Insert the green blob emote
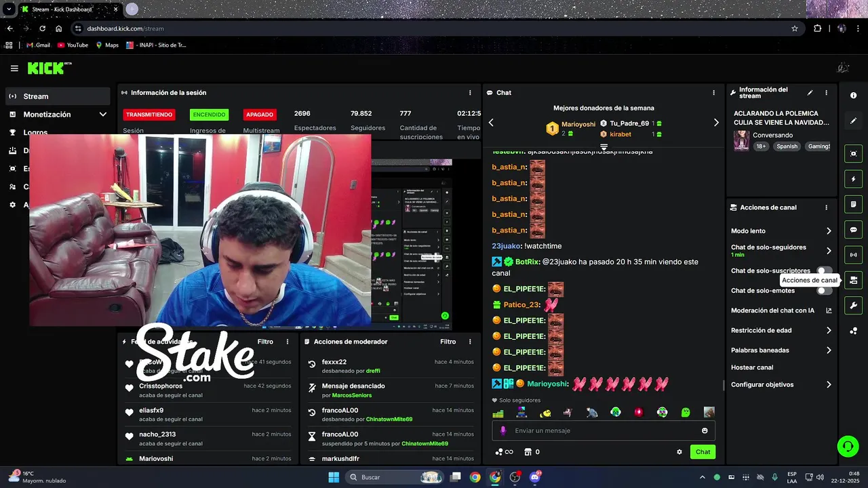 (x=686, y=412)
